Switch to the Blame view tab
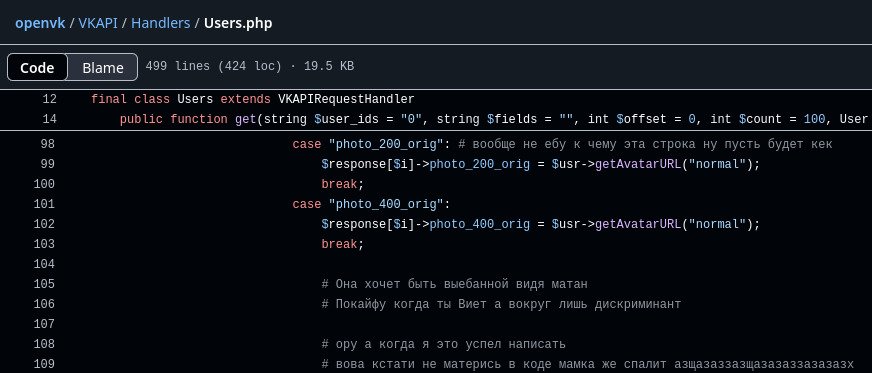This screenshot has height=373, width=872. click(x=103, y=67)
